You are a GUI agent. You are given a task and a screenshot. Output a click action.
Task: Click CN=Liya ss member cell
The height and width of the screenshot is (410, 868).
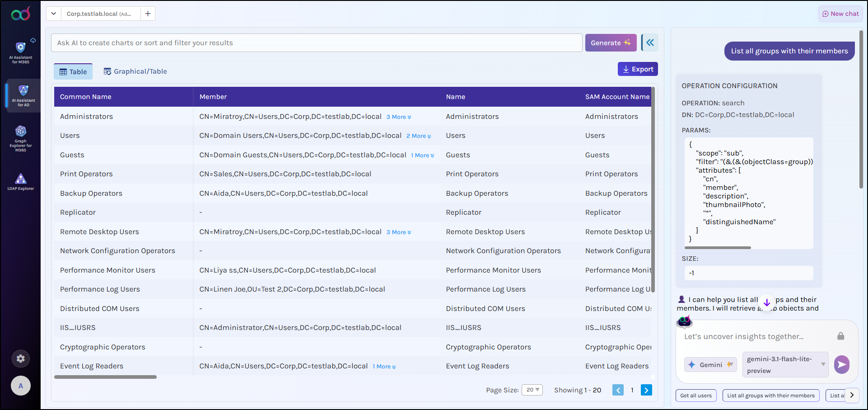pyautogui.click(x=287, y=270)
